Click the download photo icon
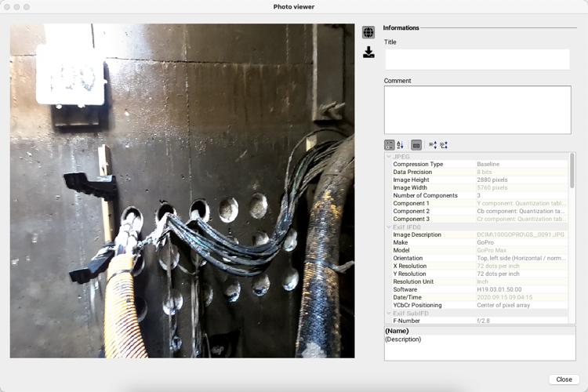Image resolution: width=588 pixels, height=392 pixels. [368, 53]
